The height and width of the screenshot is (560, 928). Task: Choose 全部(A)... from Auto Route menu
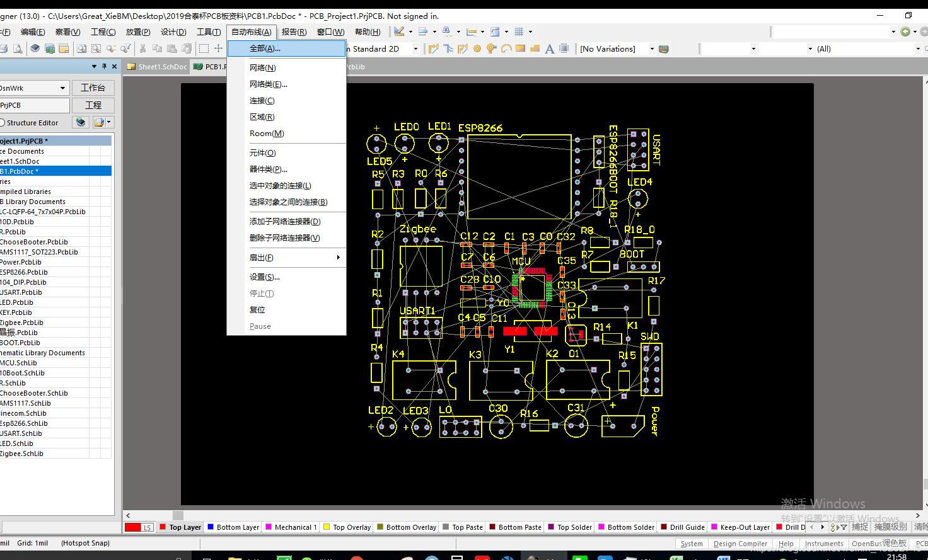287,49
